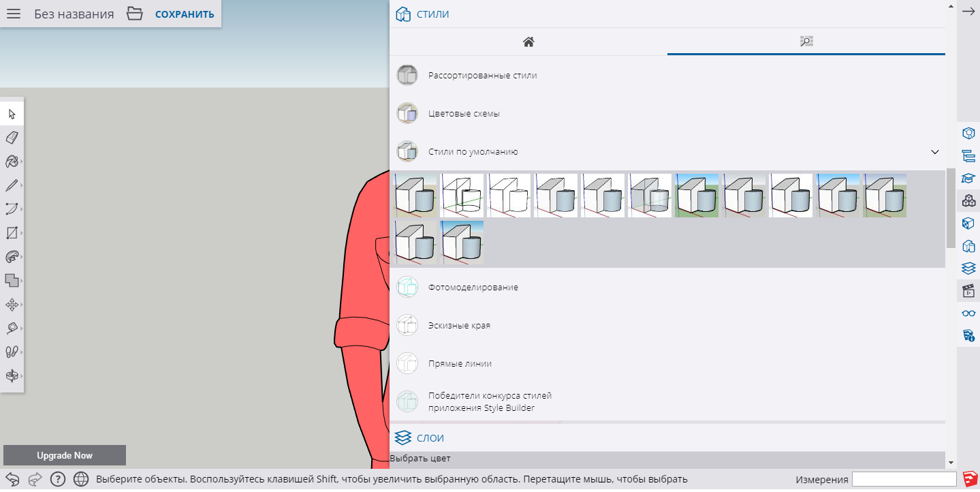Collapse the Стили по умолчанию chevron
Screen dimensions: 980x492
935,151
